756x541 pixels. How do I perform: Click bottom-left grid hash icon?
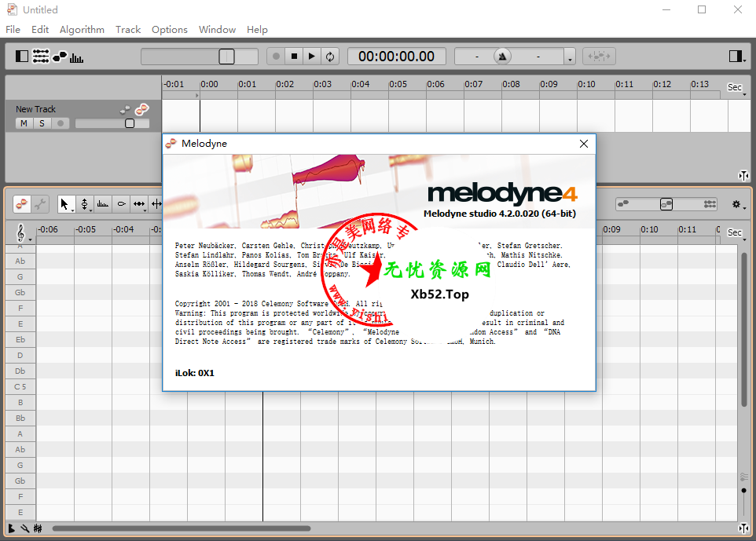pos(38,528)
